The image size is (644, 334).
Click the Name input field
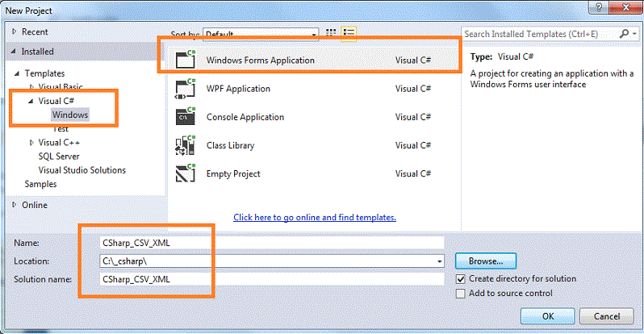[271, 243]
